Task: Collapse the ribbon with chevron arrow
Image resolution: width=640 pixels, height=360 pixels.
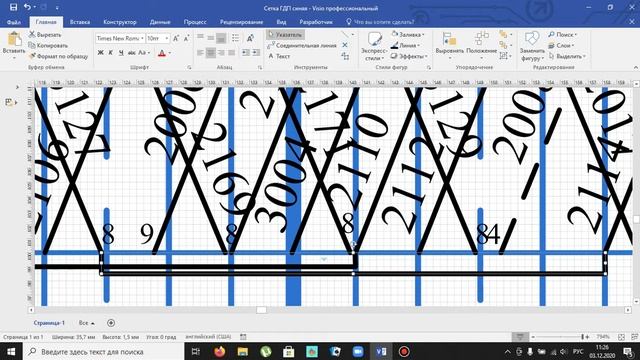Action: point(635,67)
